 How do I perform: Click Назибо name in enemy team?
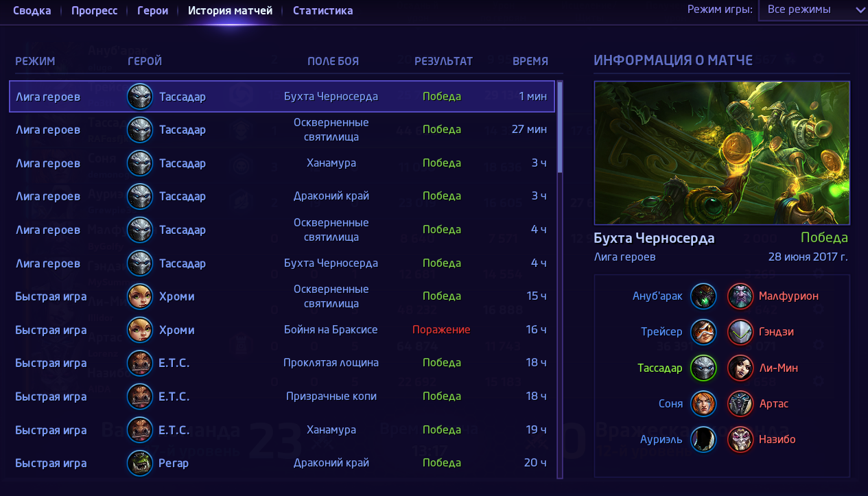click(777, 439)
